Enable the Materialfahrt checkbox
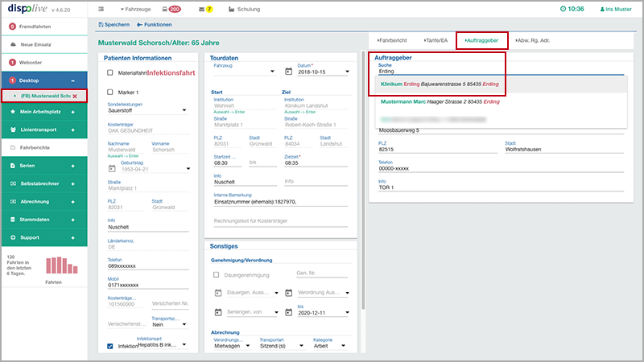The width and height of the screenshot is (644, 362). pyautogui.click(x=111, y=72)
